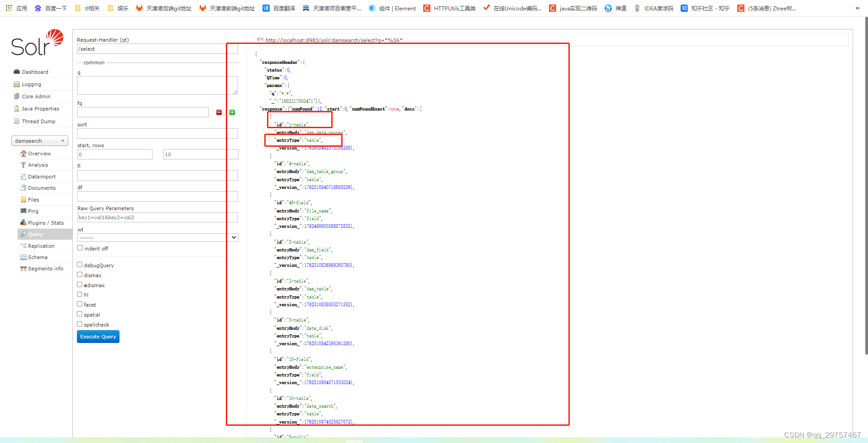Viewport: 868px width, 443px height.
Task: Open Core Admin
Action: (x=35, y=96)
